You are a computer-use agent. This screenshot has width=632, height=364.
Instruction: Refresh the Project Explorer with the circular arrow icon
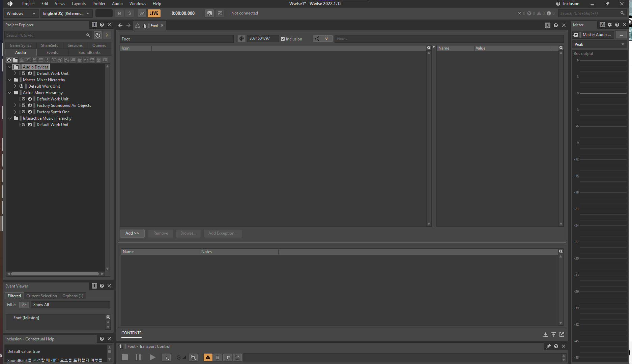point(97,35)
